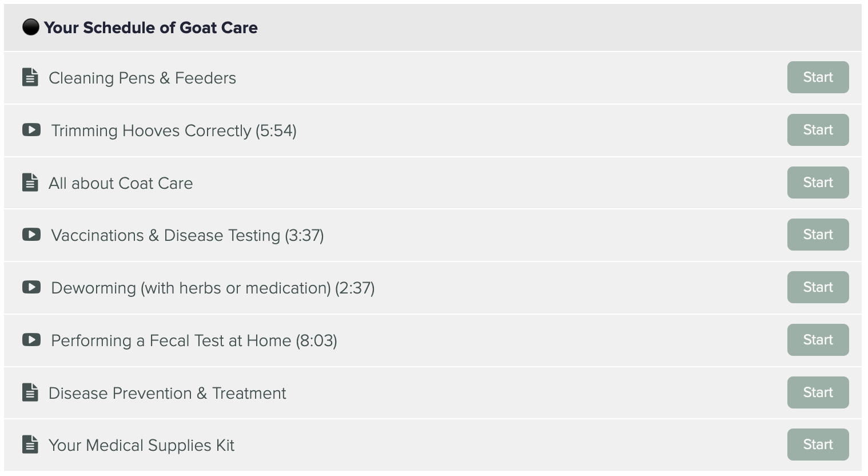Click the document icon beside Cleaning Pens & Feeders
The image size is (868, 476).
[x=30, y=77]
